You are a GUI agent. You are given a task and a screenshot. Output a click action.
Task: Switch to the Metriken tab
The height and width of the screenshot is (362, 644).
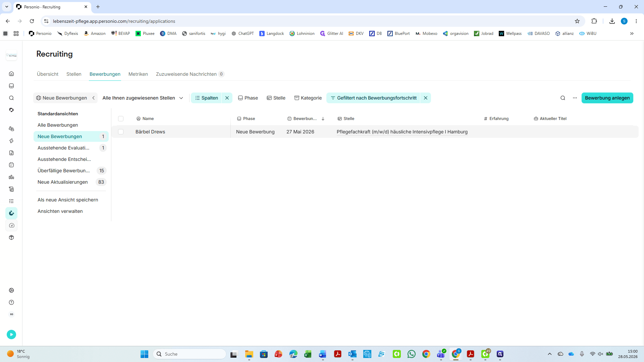pyautogui.click(x=138, y=74)
